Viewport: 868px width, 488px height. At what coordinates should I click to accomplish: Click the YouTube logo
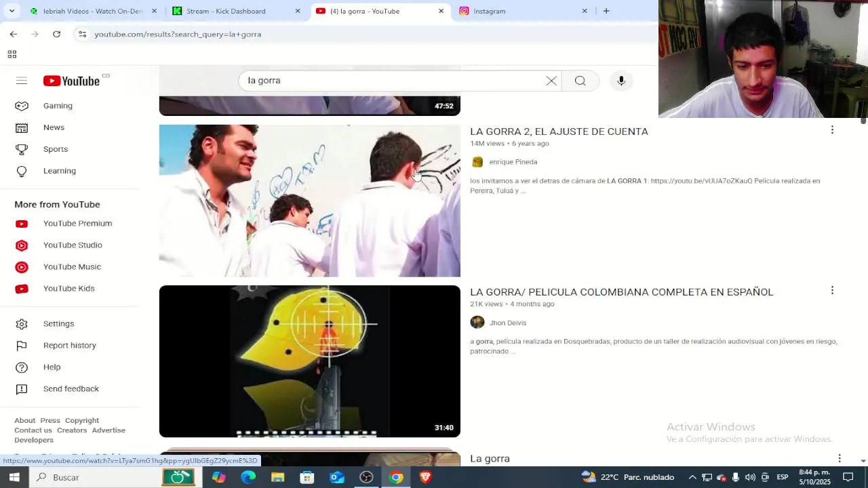click(71, 81)
